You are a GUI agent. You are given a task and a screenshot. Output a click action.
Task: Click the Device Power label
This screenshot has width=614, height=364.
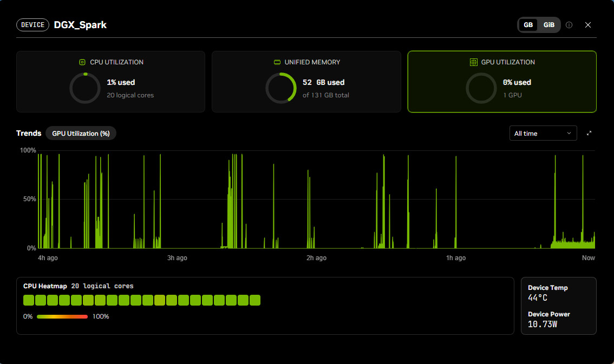[x=549, y=314]
